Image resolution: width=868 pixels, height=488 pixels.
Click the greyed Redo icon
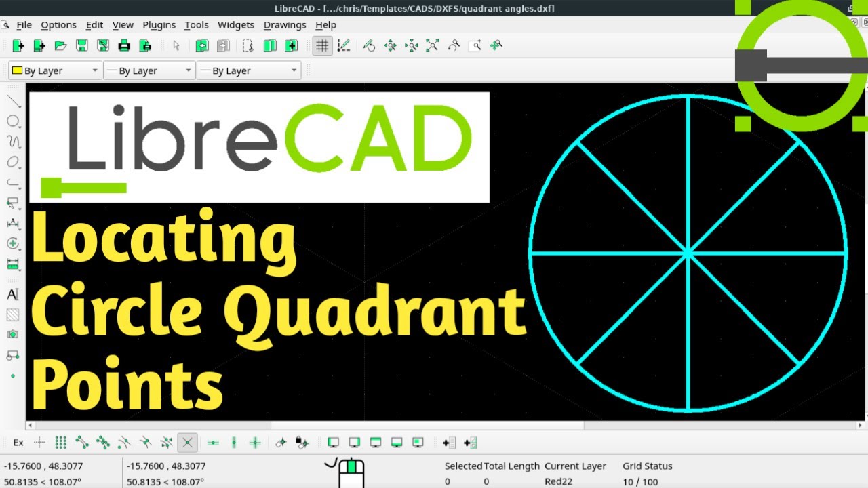coord(223,46)
